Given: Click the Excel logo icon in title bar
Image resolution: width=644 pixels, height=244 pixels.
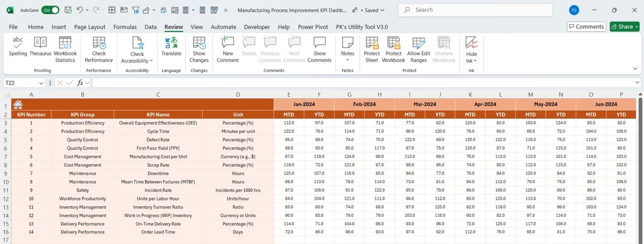Looking at the screenshot, I should 10,10.
